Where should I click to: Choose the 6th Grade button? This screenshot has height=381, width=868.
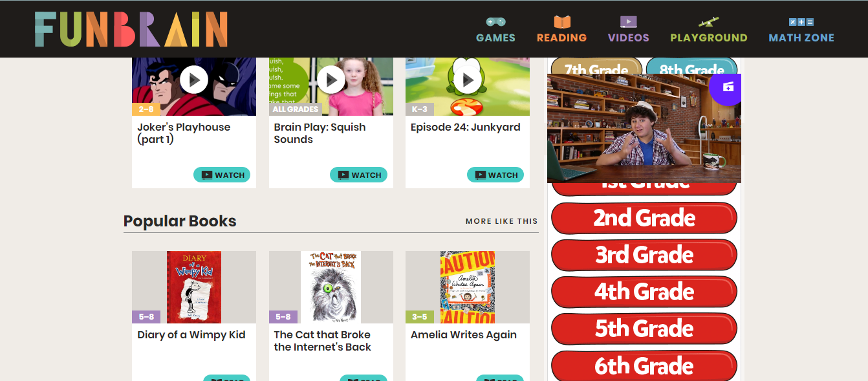point(644,365)
